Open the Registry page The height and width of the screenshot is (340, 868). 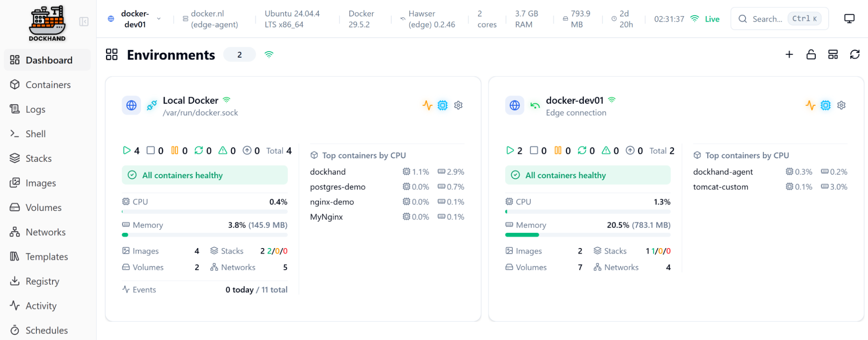coord(47,281)
